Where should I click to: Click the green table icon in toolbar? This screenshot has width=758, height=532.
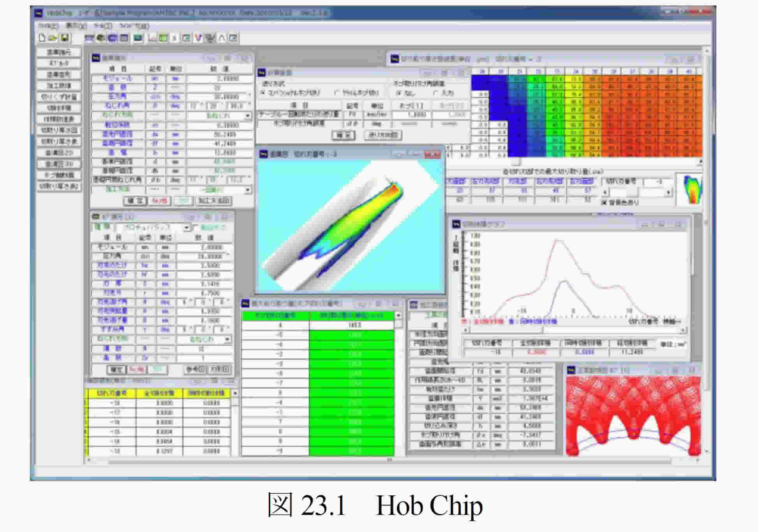(164, 38)
